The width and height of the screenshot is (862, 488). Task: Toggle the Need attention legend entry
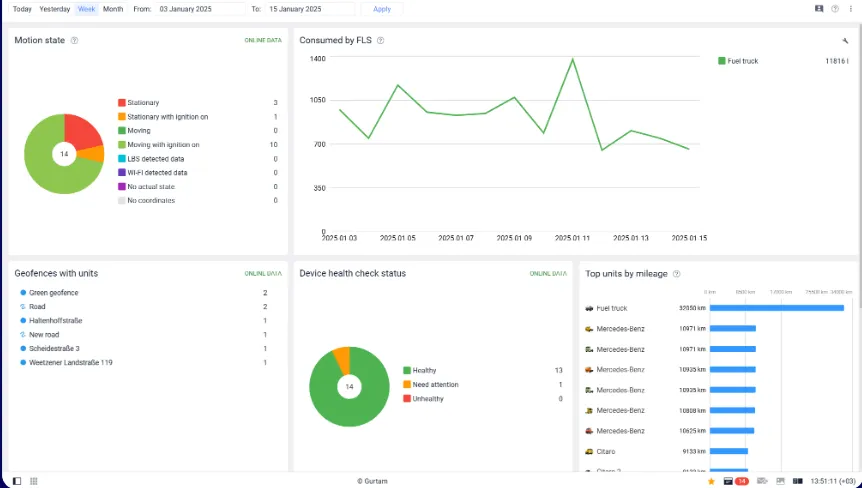tap(431, 385)
